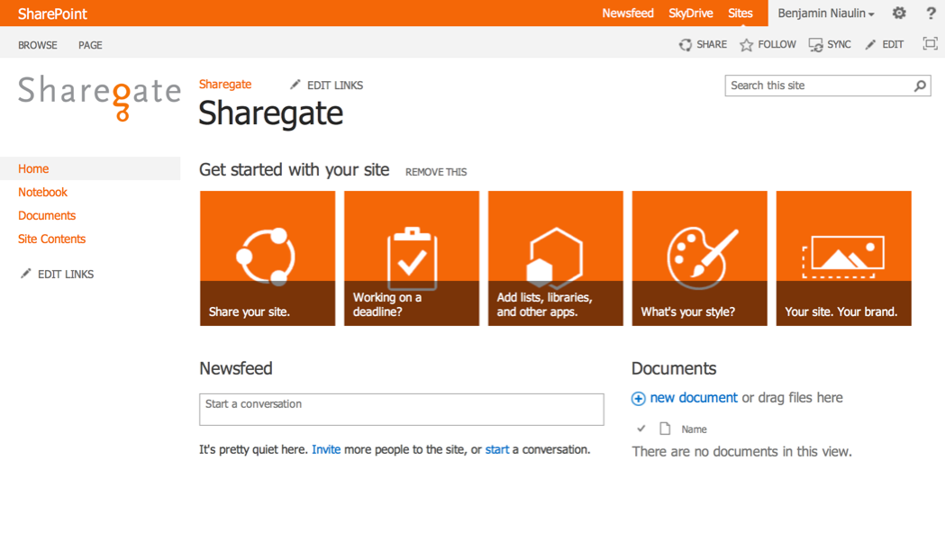Click the SharePoint brand link

(x=52, y=14)
